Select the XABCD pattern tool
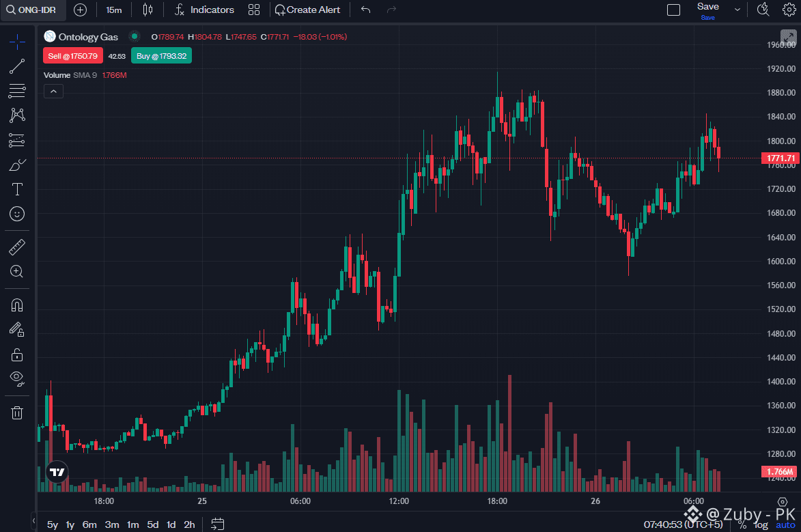The height and width of the screenshot is (532, 801). tap(17, 115)
